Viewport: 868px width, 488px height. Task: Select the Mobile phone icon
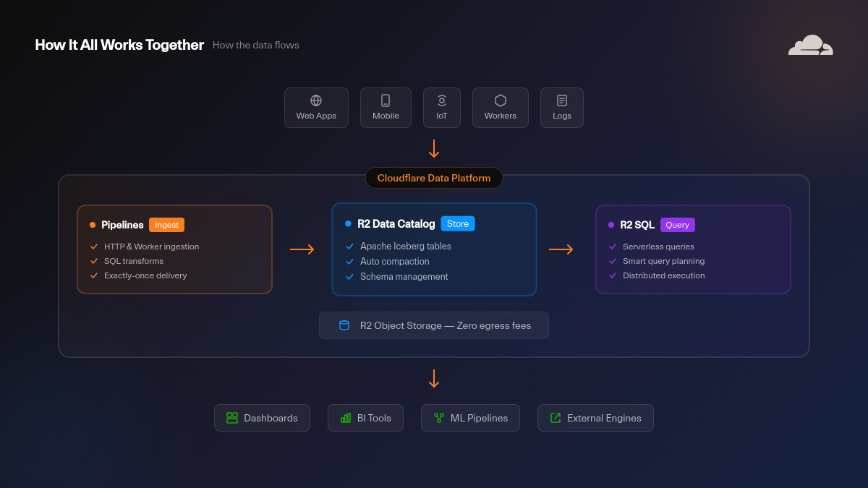pyautogui.click(x=386, y=100)
